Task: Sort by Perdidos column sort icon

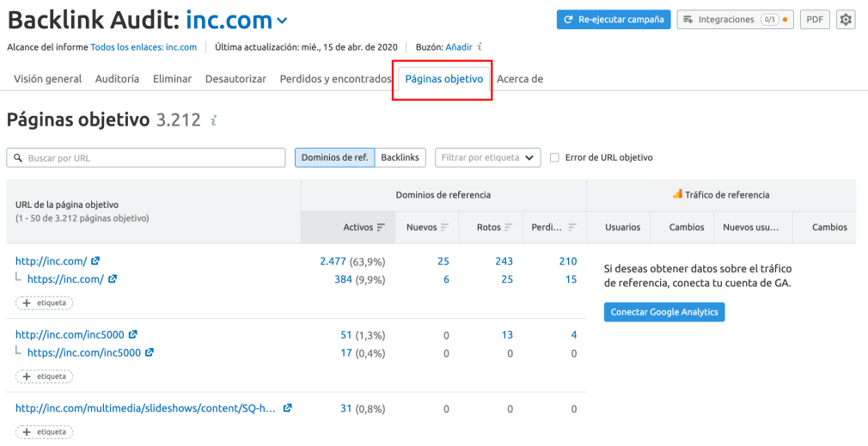Action: click(x=572, y=227)
